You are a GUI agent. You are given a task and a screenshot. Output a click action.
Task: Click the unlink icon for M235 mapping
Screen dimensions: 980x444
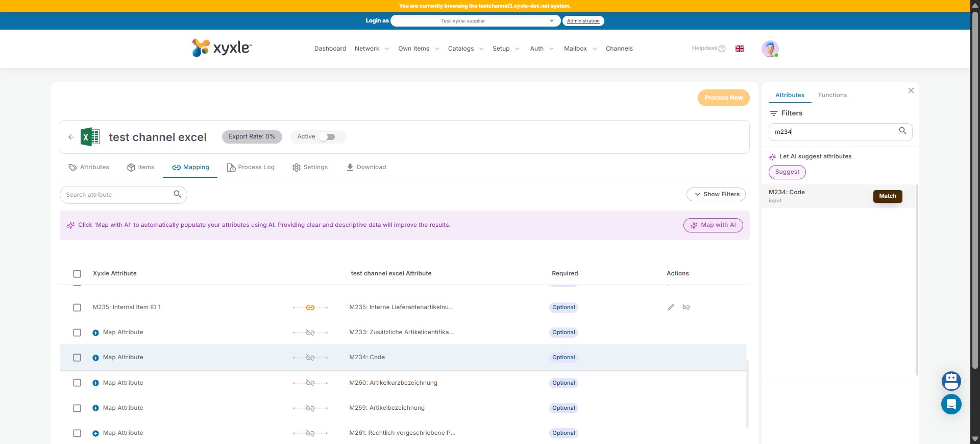[x=686, y=308]
